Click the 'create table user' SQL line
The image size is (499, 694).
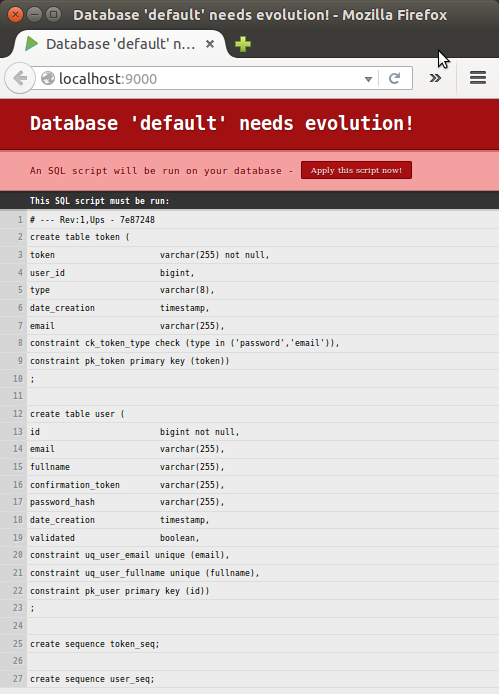[x=77, y=414]
